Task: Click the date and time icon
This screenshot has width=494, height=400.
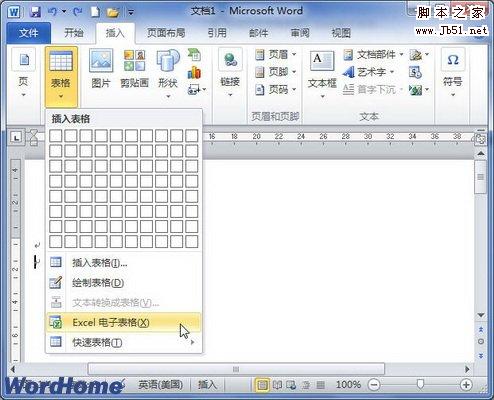Action: (x=415, y=72)
